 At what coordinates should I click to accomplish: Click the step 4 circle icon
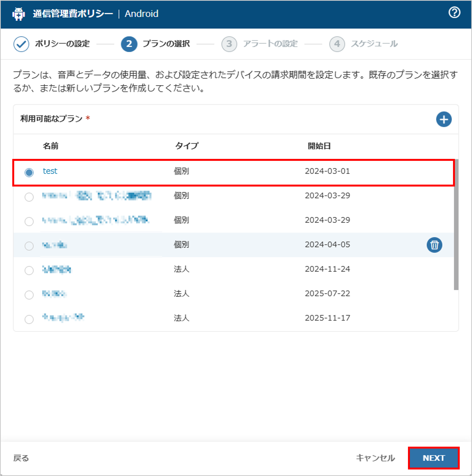337,44
